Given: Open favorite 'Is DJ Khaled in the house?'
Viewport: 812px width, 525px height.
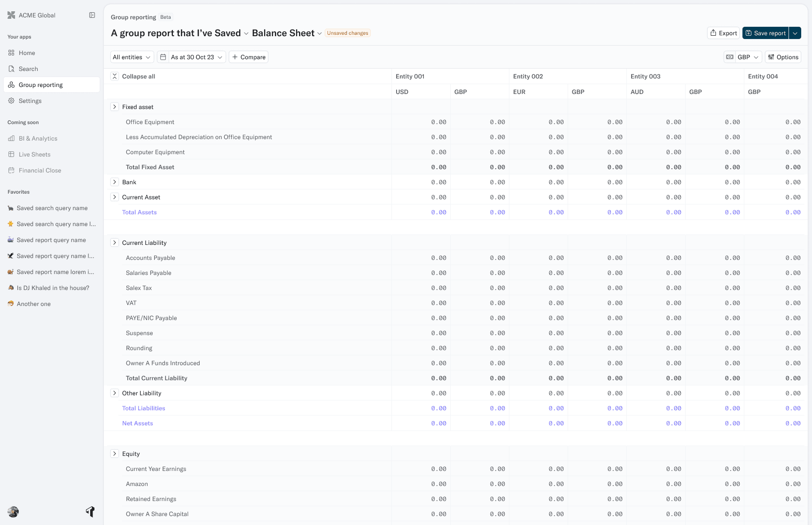Looking at the screenshot, I should point(53,288).
